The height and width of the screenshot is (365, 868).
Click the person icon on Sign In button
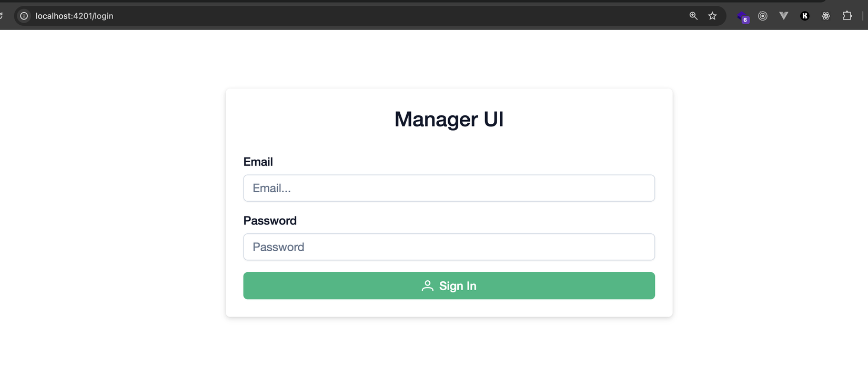pyautogui.click(x=427, y=286)
